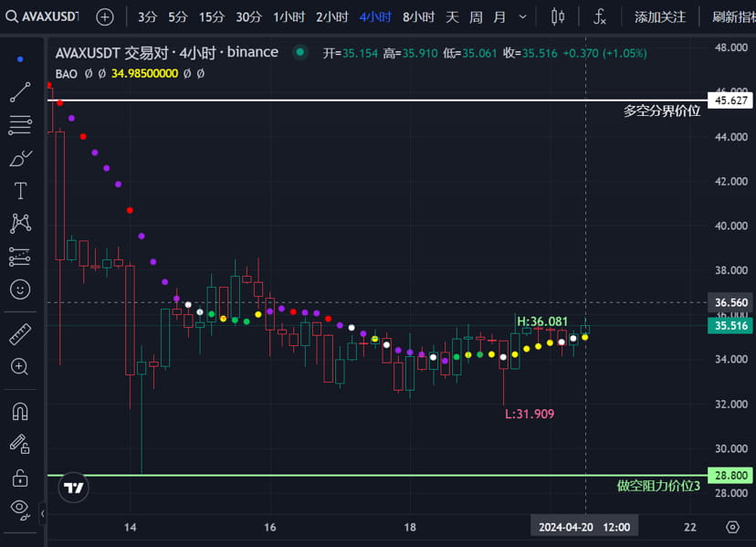Open the measure ruler tool

click(18, 332)
